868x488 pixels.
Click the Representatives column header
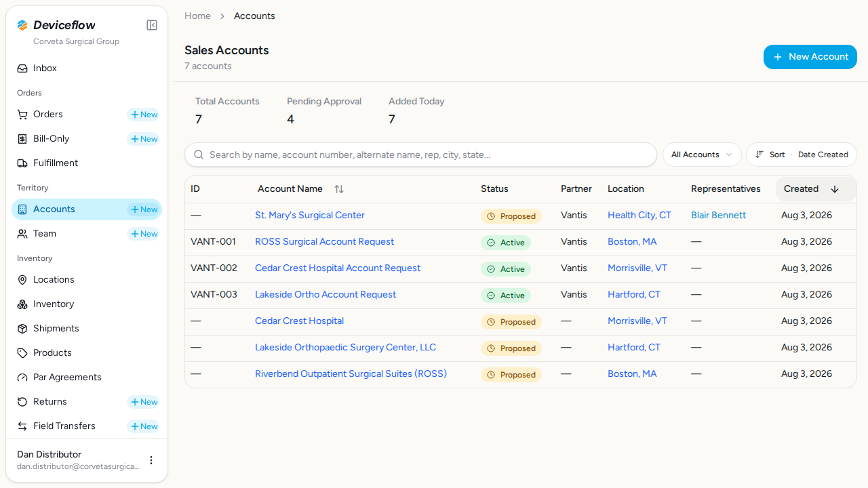pyautogui.click(x=726, y=189)
